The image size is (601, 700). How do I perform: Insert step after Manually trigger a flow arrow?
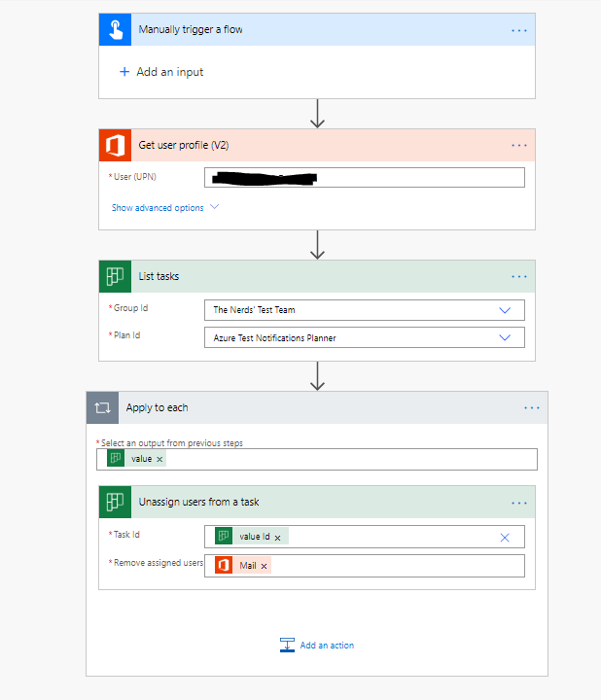317,114
